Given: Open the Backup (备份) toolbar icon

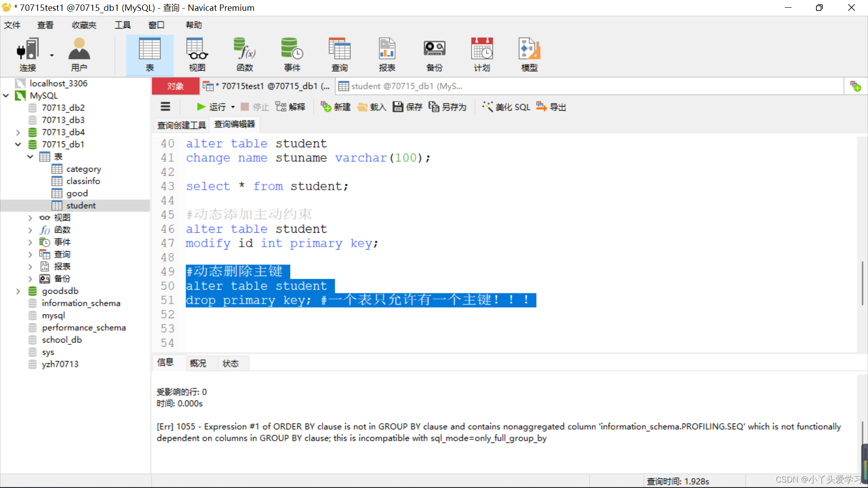Looking at the screenshot, I should [434, 55].
